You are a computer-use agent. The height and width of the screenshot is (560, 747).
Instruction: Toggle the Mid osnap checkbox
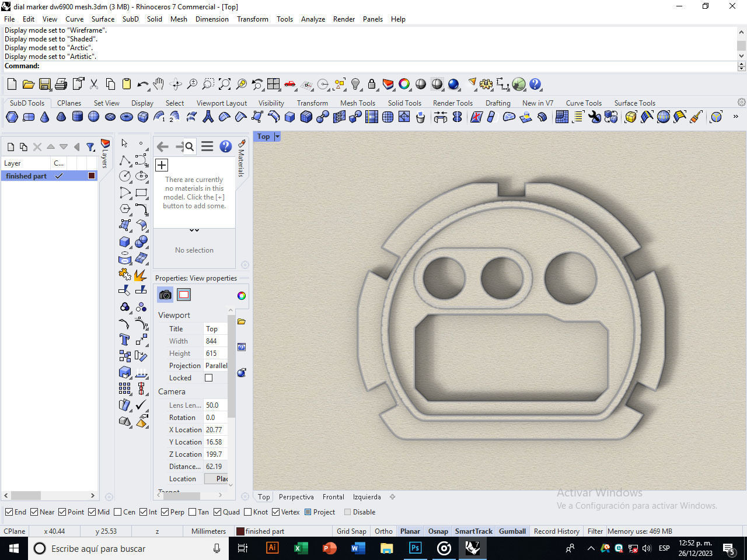tap(92, 512)
